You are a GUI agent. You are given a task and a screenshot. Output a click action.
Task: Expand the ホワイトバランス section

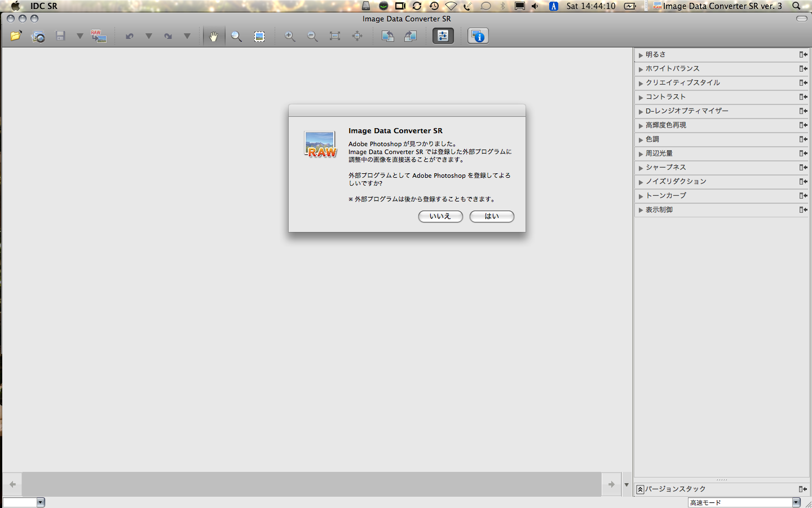[x=641, y=69]
